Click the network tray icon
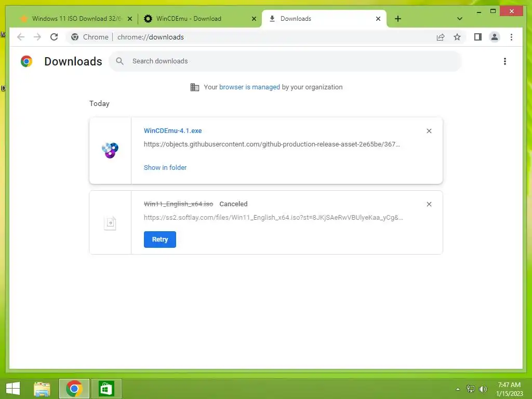The height and width of the screenshot is (399, 532). click(471, 389)
